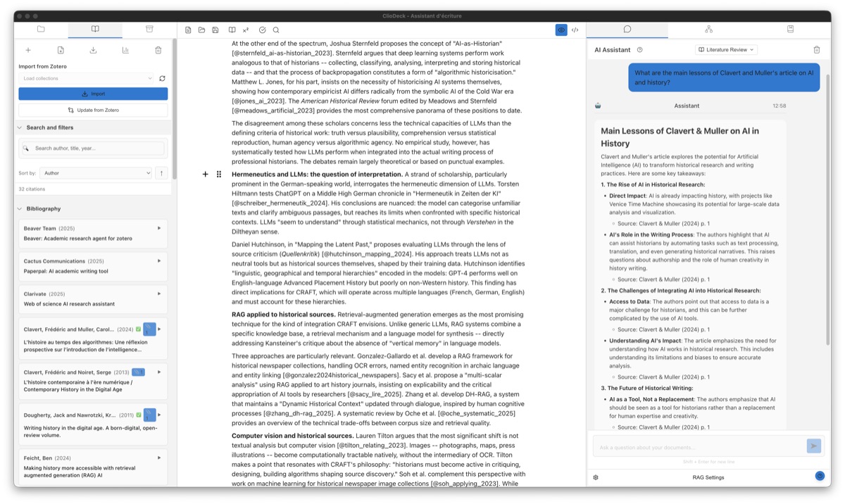This screenshot has height=504, width=845.
Task: Click the book icon in editor toolbar
Action: tap(232, 30)
